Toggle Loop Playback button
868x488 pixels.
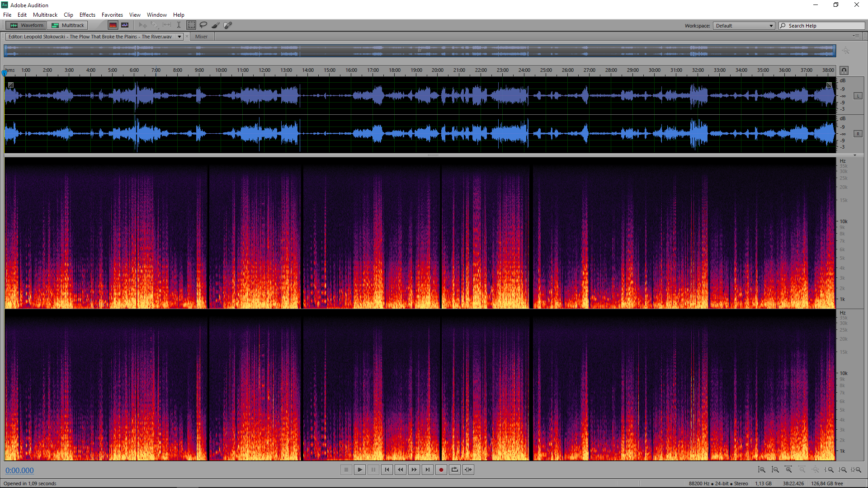(455, 470)
